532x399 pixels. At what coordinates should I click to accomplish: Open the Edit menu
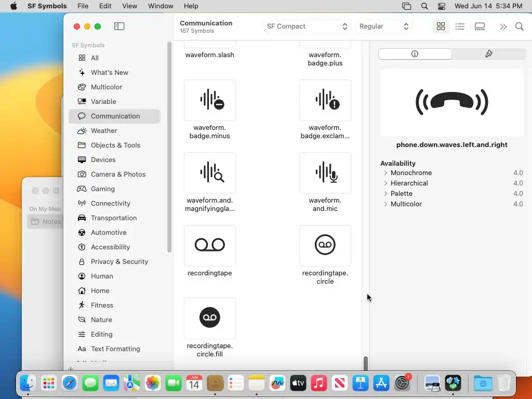click(x=105, y=6)
